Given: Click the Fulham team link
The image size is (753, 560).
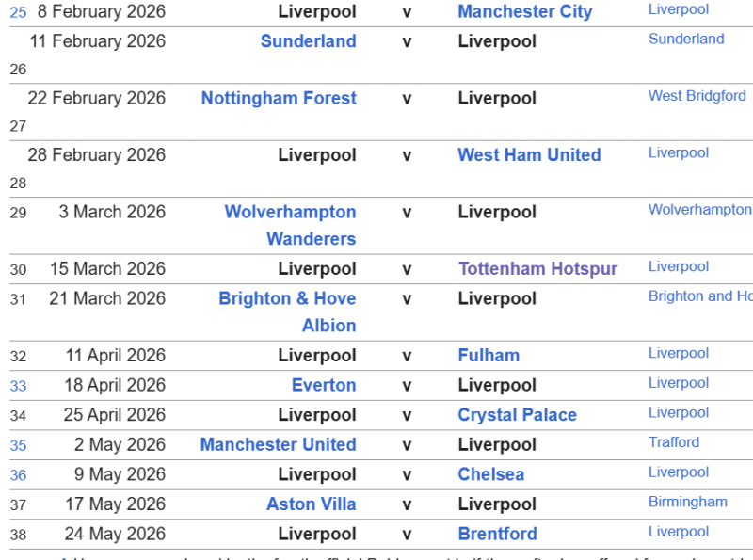Looking at the screenshot, I should click(489, 356).
